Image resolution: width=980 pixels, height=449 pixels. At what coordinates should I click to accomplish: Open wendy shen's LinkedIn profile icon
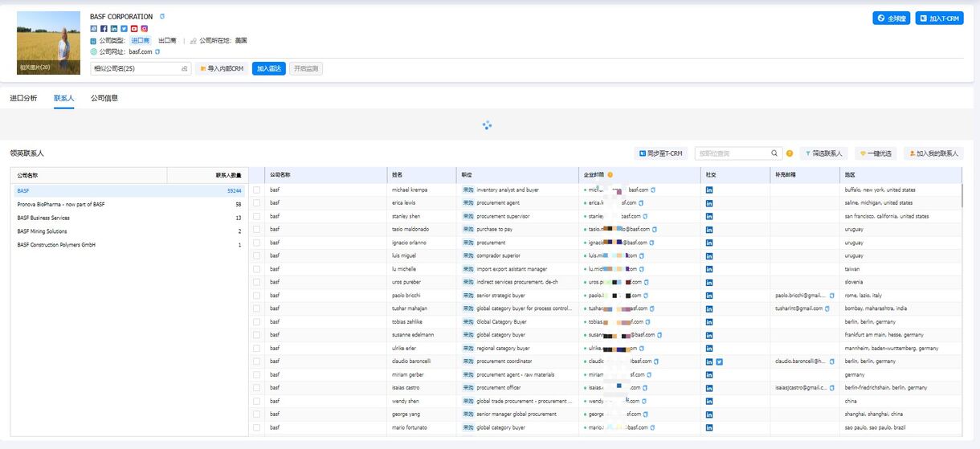709,401
